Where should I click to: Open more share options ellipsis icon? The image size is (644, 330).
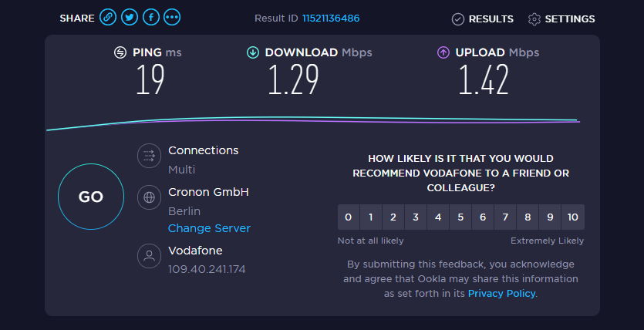(x=172, y=17)
